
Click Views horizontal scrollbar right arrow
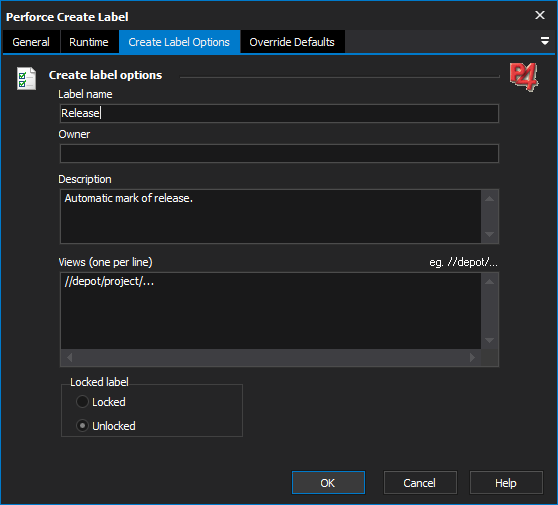coord(473,357)
